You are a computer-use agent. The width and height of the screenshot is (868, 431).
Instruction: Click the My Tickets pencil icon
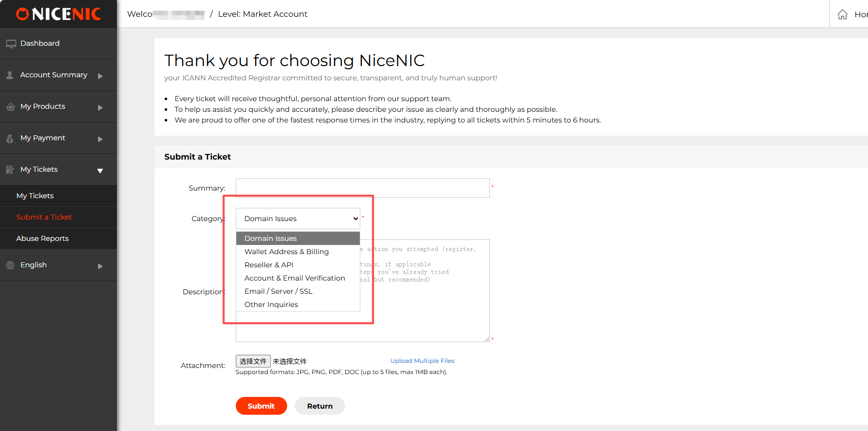point(10,170)
